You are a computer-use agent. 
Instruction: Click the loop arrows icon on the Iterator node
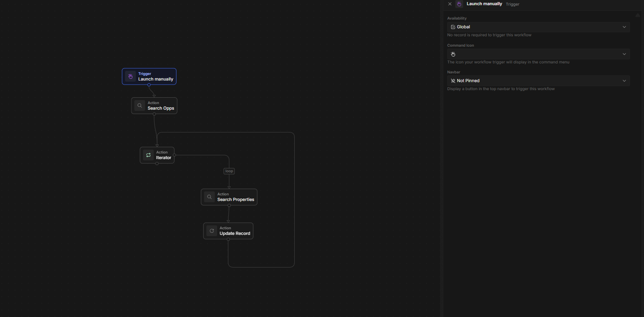pyautogui.click(x=148, y=155)
